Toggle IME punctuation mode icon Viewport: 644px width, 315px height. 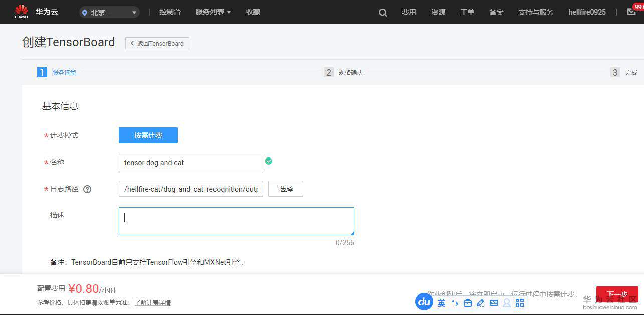click(x=455, y=303)
